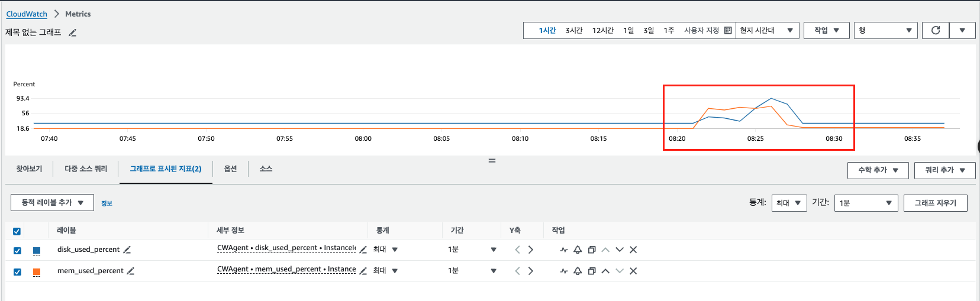Click the refresh graph icon
This screenshot has width=980, height=301.
pyautogui.click(x=935, y=30)
